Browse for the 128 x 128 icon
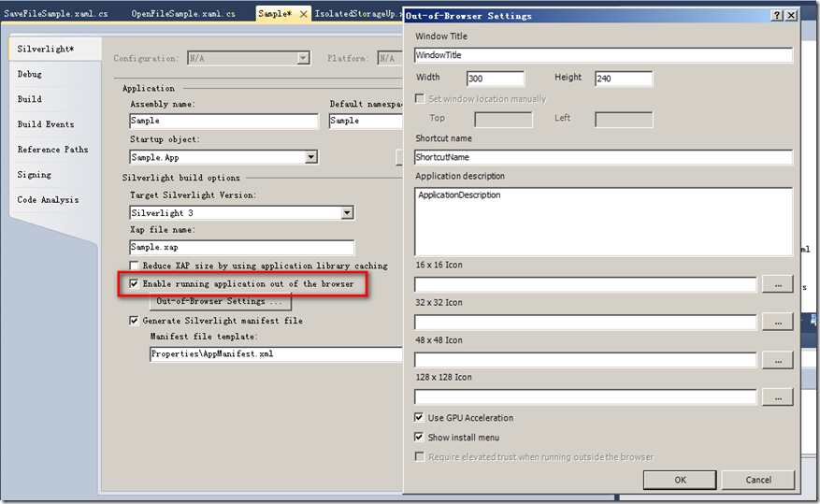Viewport: 820px width, 504px height. 778,397
